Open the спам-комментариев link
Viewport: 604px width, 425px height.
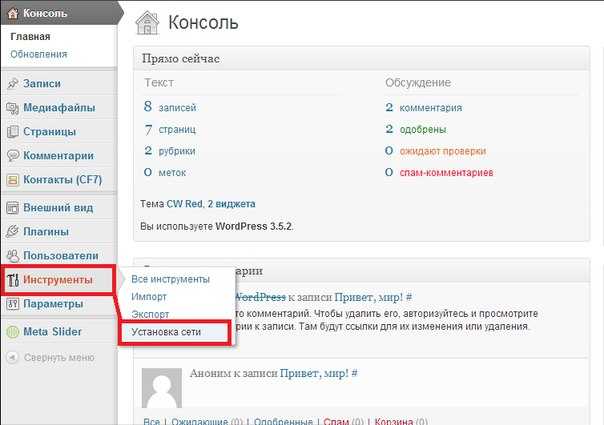pos(446,172)
